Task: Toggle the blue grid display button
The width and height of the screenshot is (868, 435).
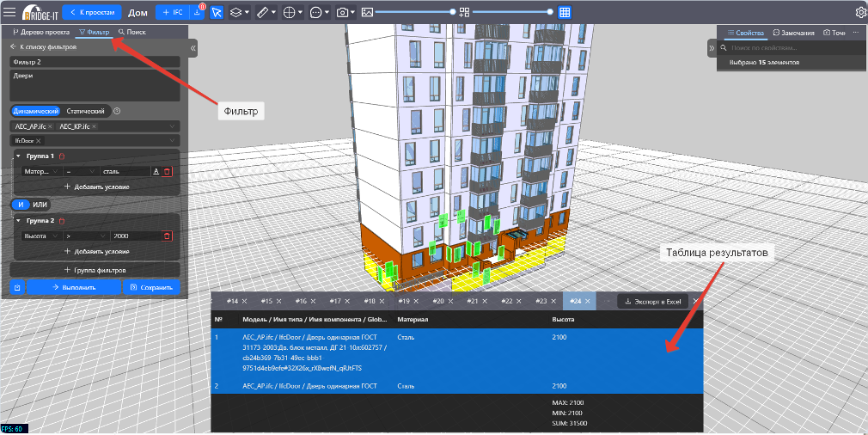Action: (x=564, y=12)
